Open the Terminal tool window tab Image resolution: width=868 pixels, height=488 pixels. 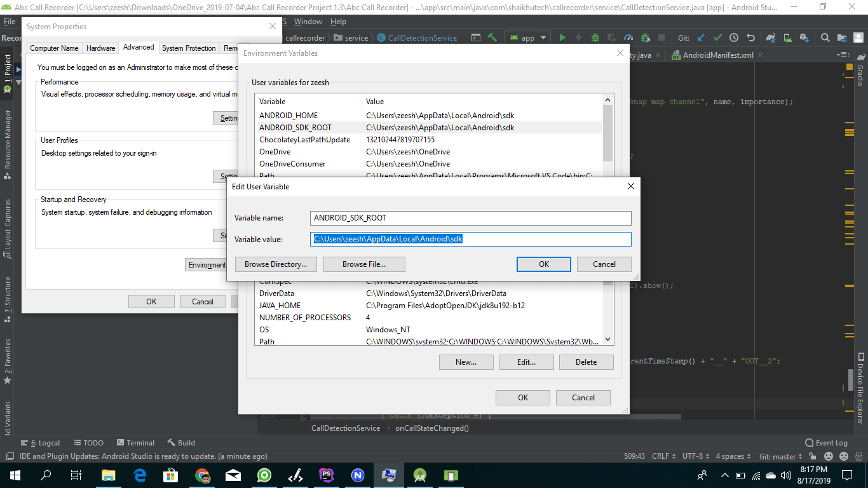pyautogui.click(x=135, y=443)
